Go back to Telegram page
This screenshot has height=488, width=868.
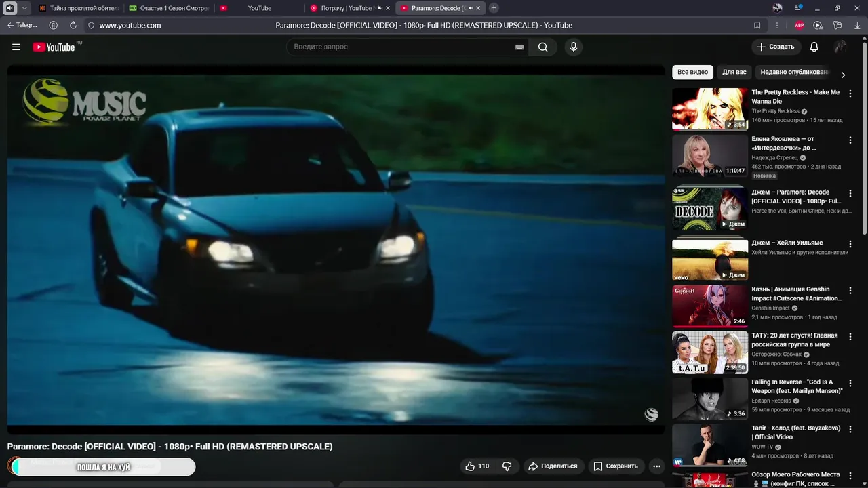[22, 25]
